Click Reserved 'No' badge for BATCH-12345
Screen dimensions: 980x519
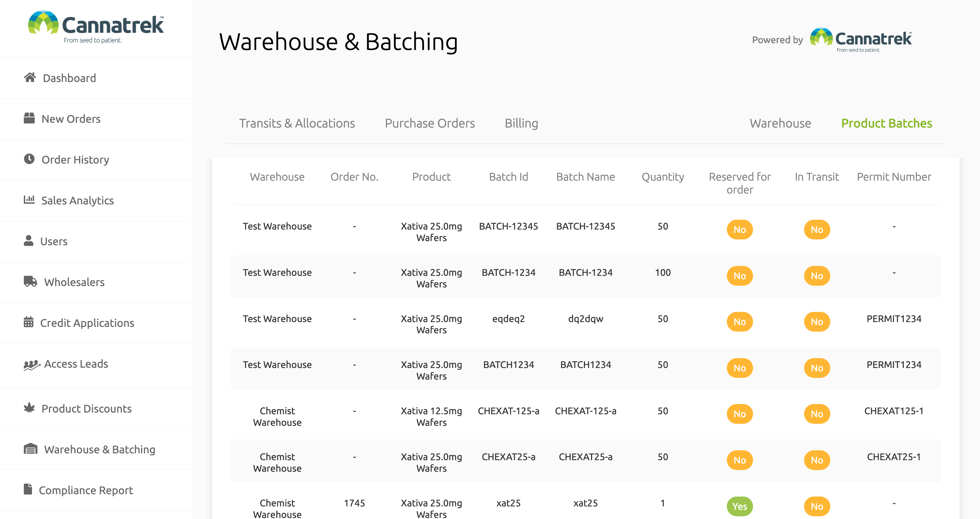point(739,229)
